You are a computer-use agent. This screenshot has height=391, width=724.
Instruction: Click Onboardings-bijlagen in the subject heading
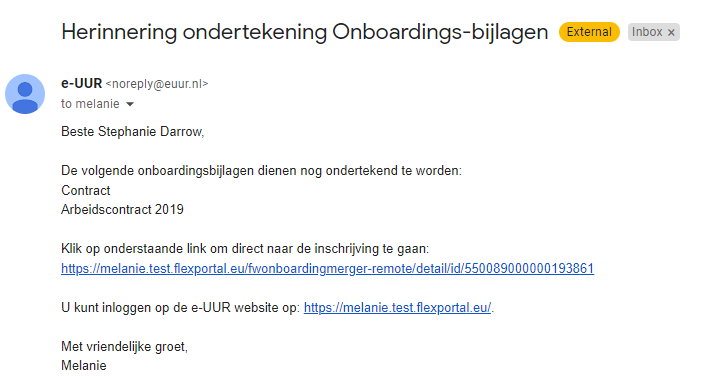coord(440,32)
